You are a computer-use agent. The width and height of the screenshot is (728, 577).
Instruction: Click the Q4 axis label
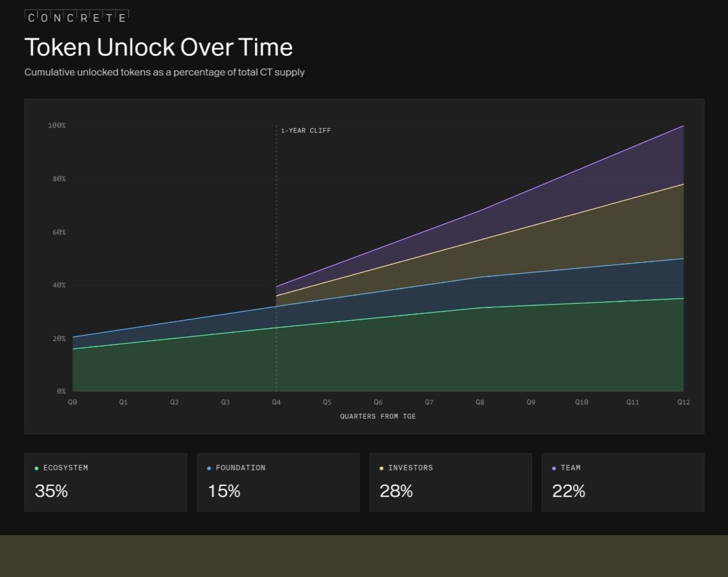pos(276,402)
